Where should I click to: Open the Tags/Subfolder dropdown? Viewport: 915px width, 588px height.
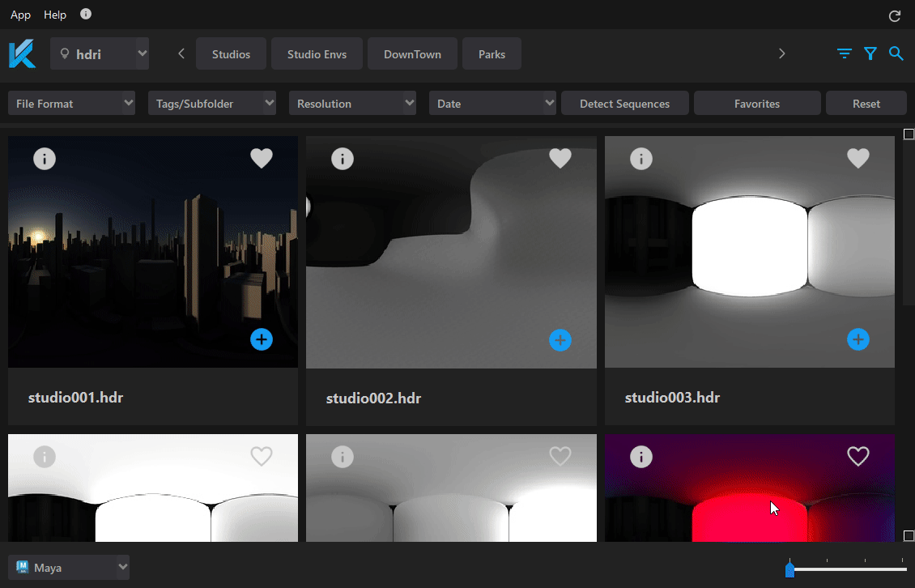[x=212, y=104]
